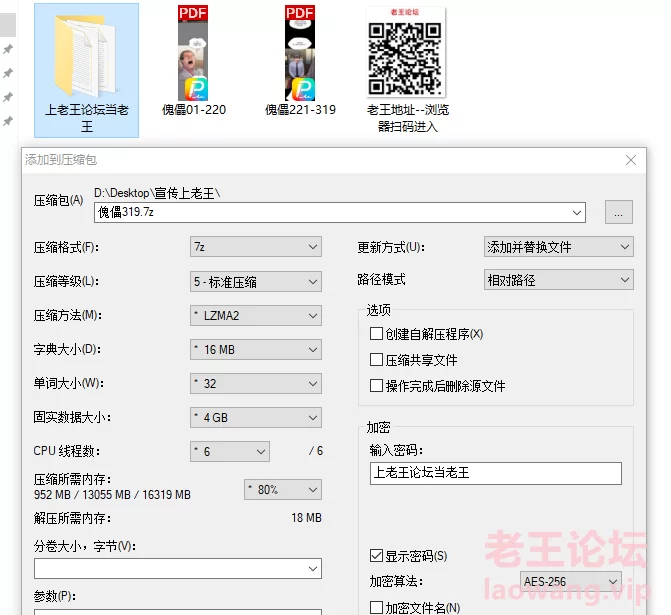Expand the 路径模式 dropdown
671x615 pixels.
(x=558, y=281)
